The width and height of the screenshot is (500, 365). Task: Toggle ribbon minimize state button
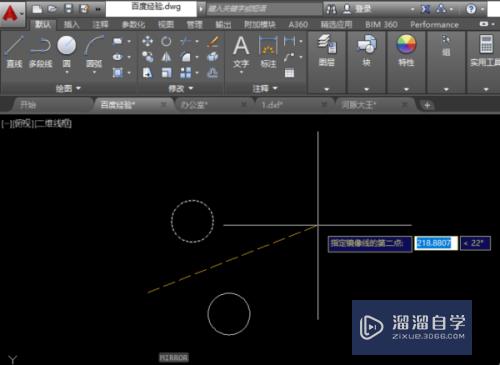click(484, 24)
